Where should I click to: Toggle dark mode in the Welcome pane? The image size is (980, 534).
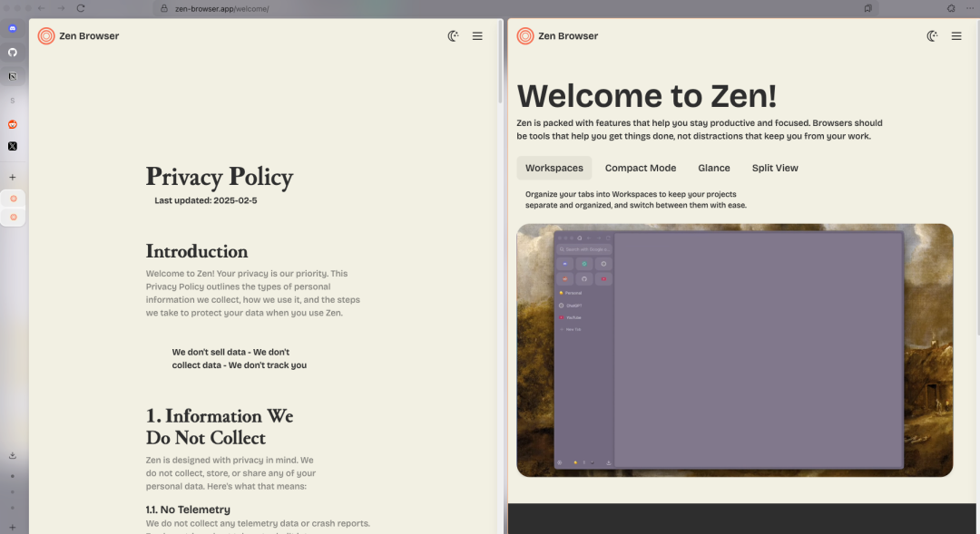click(x=932, y=36)
